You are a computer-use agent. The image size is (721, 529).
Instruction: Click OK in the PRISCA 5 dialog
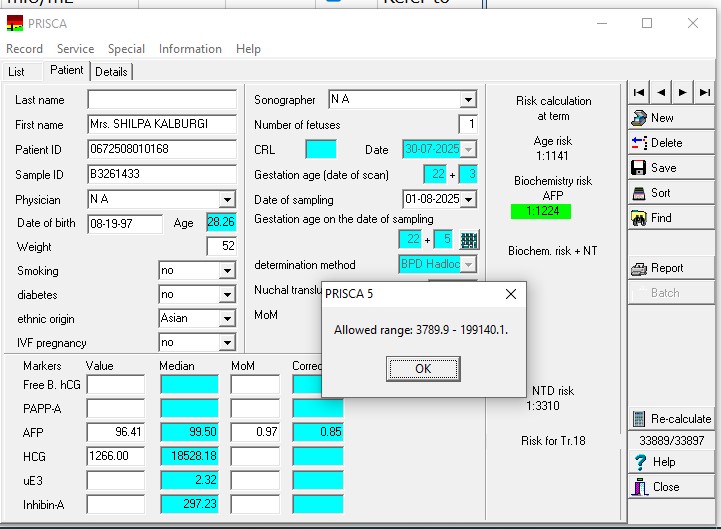(x=422, y=368)
